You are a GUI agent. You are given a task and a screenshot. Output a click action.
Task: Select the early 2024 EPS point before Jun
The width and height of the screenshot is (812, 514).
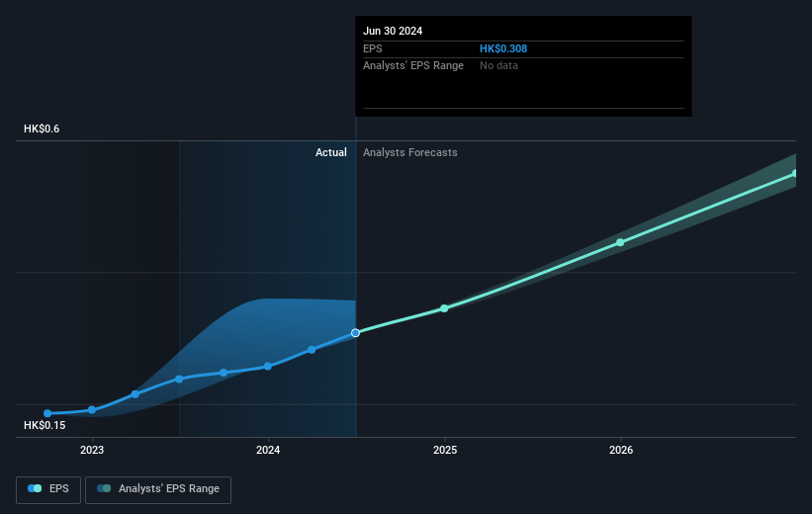pos(312,350)
